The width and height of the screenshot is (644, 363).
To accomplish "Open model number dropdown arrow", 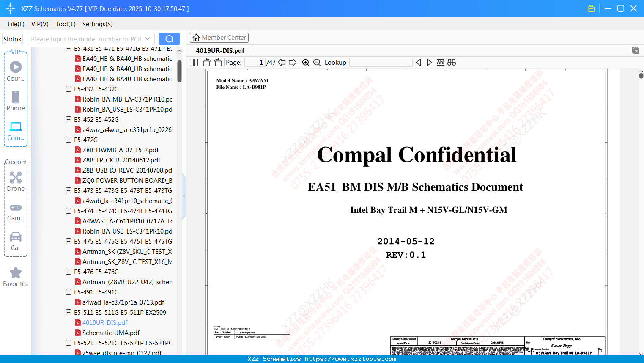I will (x=148, y=39).
